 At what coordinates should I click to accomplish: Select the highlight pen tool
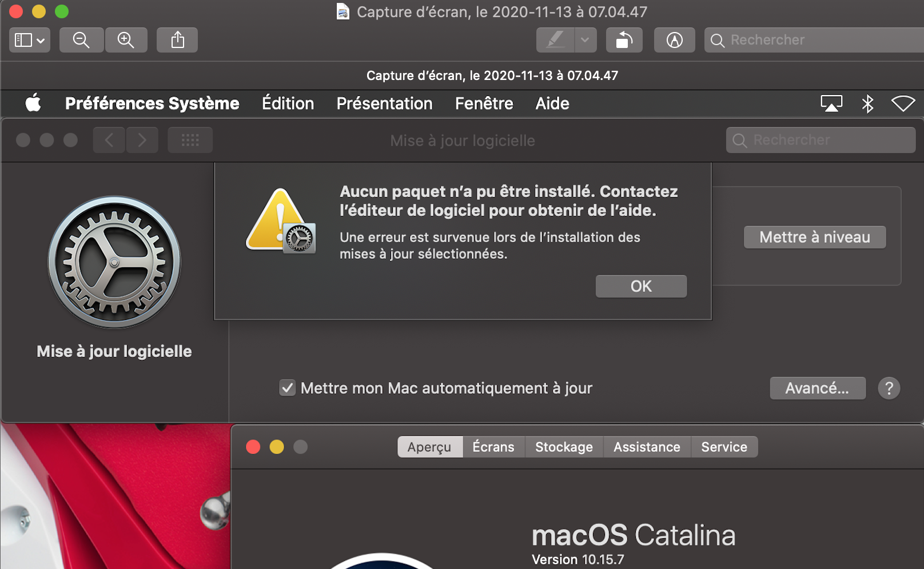pyautogui.click(x=555, y=40)
